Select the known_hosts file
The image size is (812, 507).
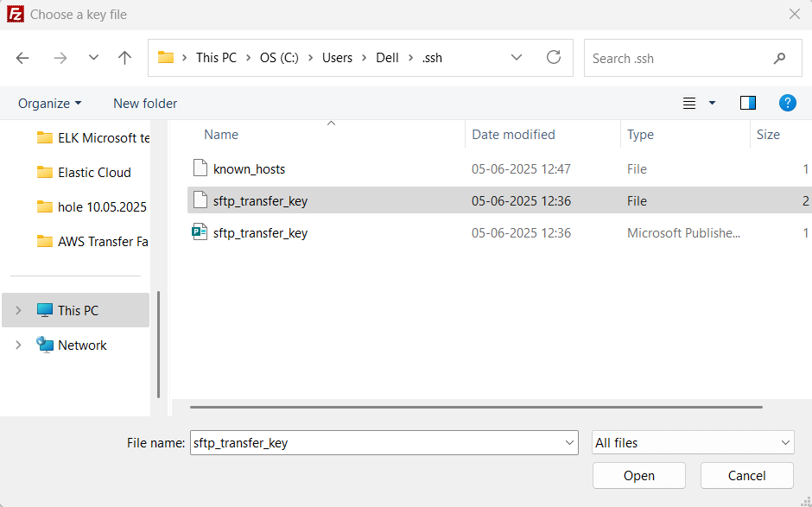[x=249, y=168]
